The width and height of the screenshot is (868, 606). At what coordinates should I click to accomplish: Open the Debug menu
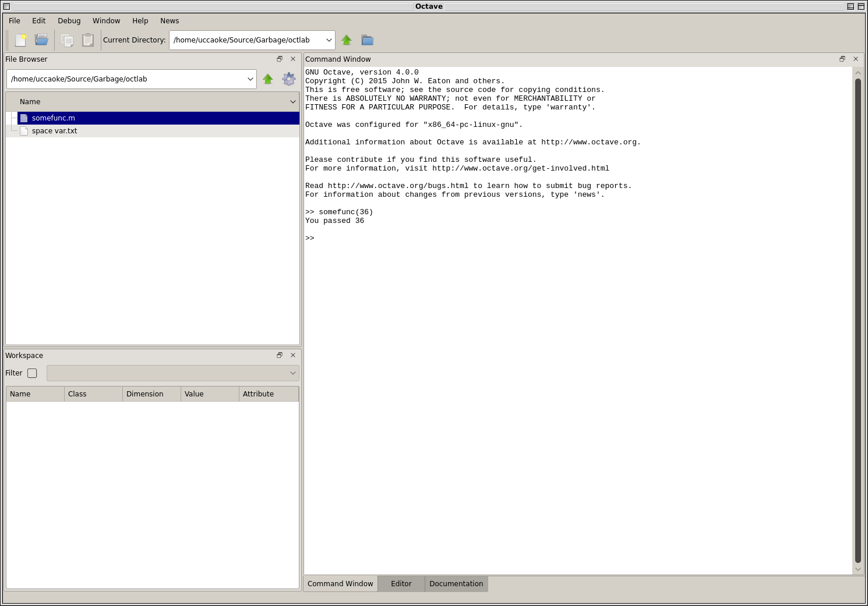click(x=69, y=21)
